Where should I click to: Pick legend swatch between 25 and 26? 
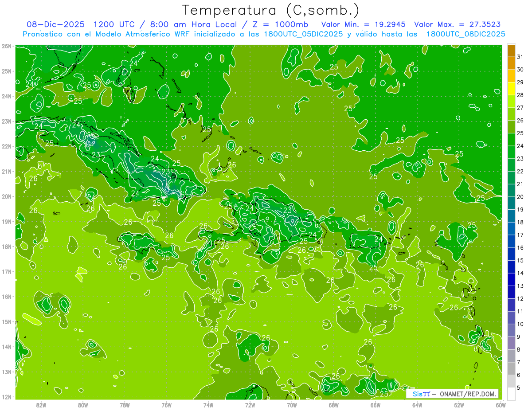click(511, 127)
